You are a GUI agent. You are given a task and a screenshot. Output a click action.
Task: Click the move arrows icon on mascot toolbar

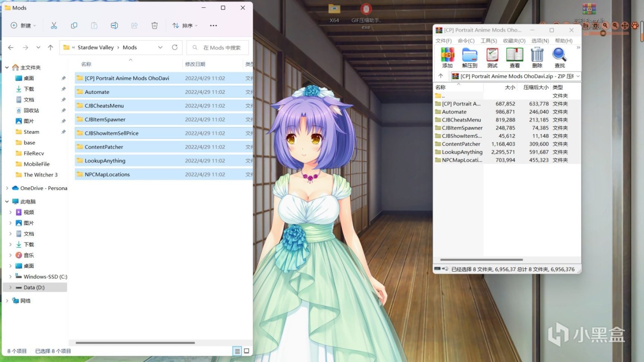click(x=625, y=26)
